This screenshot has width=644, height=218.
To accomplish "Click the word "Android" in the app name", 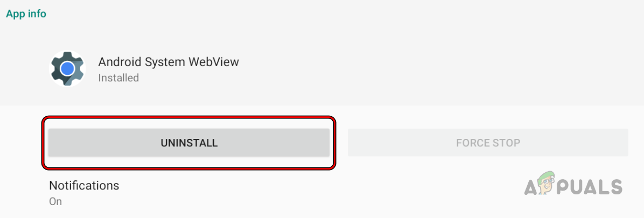I will tap(119, 62).
